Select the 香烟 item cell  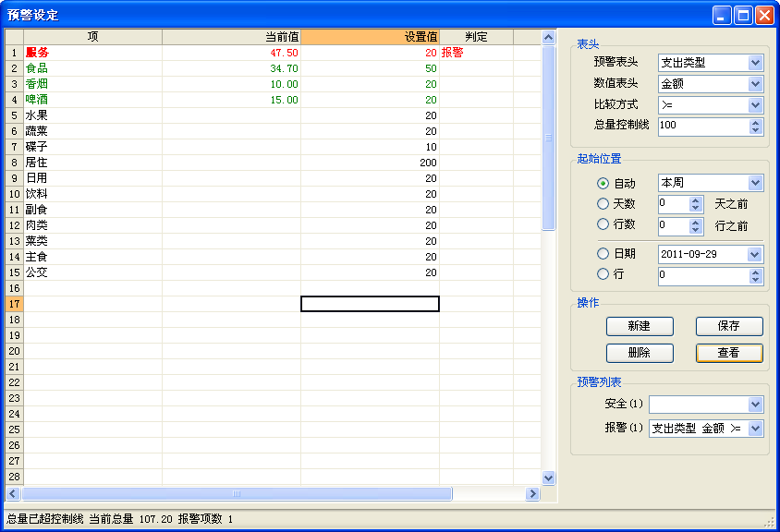tap(93, 84)
